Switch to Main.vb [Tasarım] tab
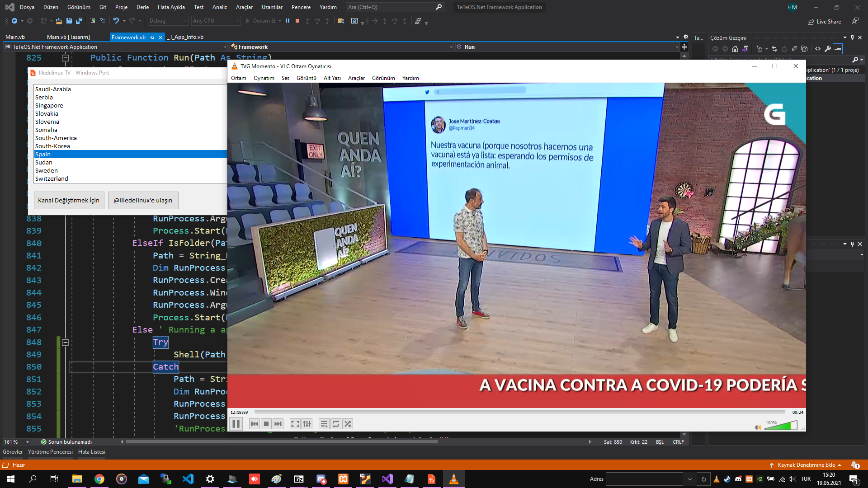This screenshot has width=868, height=488. tap(68, 37)
